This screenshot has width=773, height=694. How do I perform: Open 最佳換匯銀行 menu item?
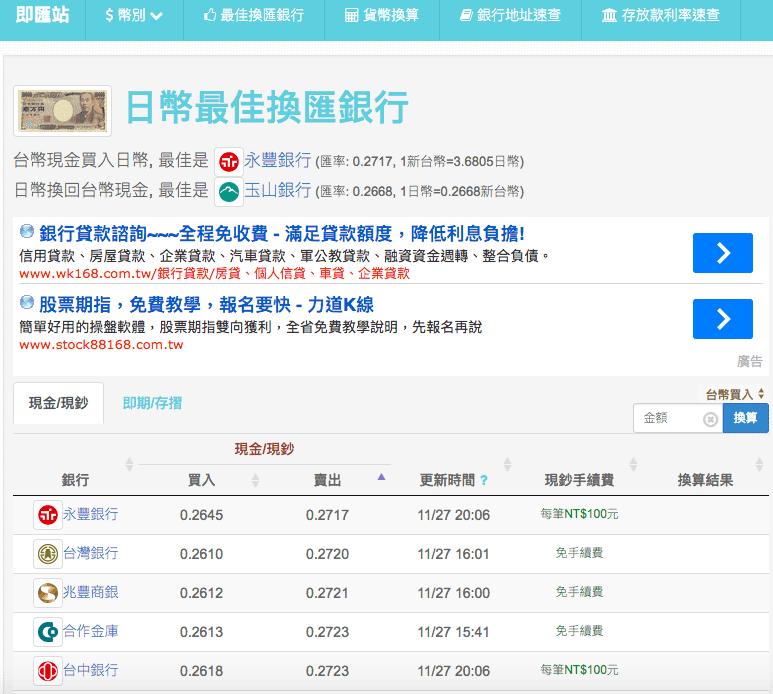click(x=253, y=15)
